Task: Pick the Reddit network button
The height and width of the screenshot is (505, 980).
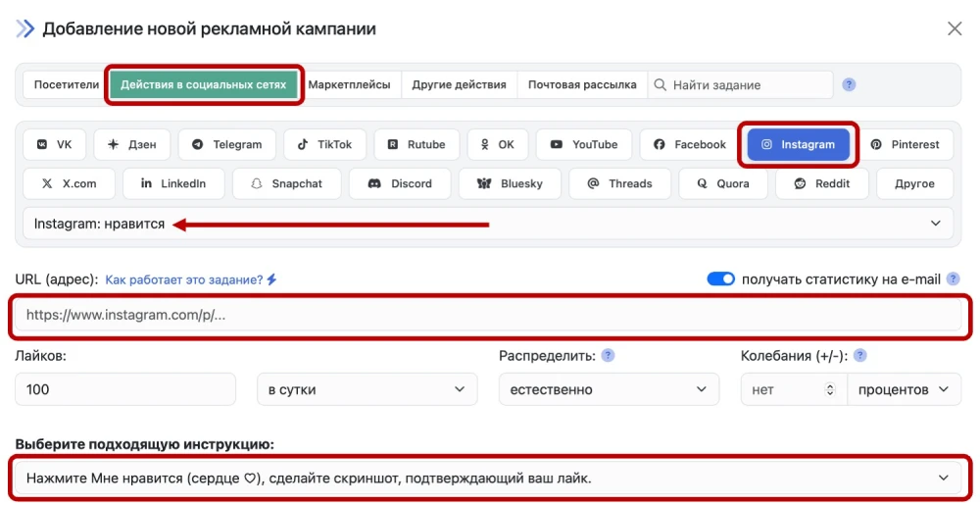Action: tap(822, 183)
